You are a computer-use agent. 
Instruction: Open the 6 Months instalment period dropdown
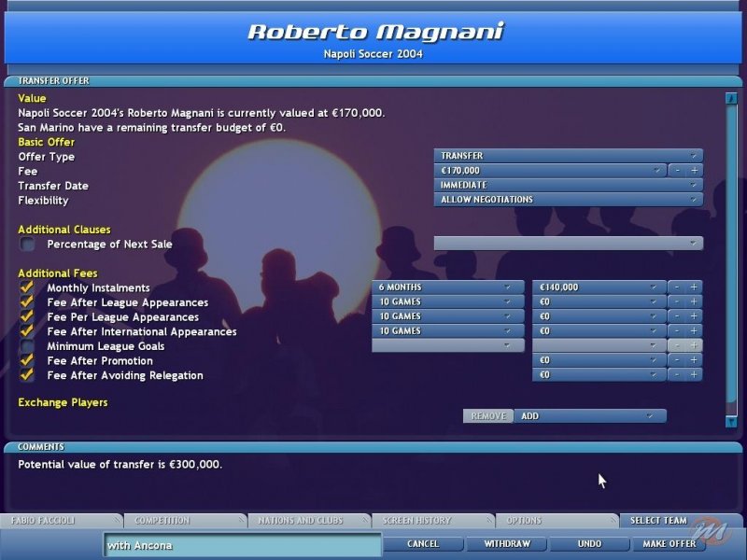tap(447, 287)
